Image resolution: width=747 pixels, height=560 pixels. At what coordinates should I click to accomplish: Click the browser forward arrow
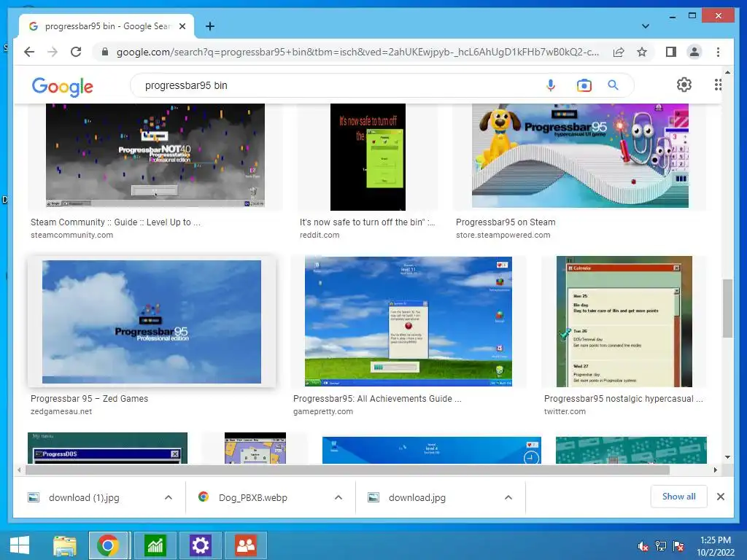tap(53, 52)
